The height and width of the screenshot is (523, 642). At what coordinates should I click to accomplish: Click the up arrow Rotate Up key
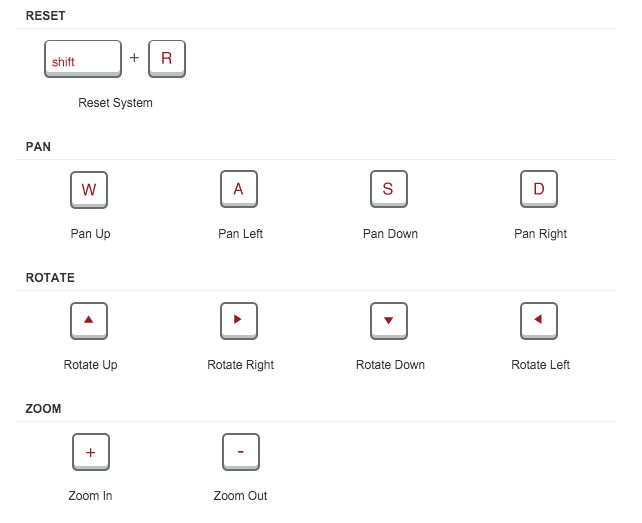click(x=89, y=321)
